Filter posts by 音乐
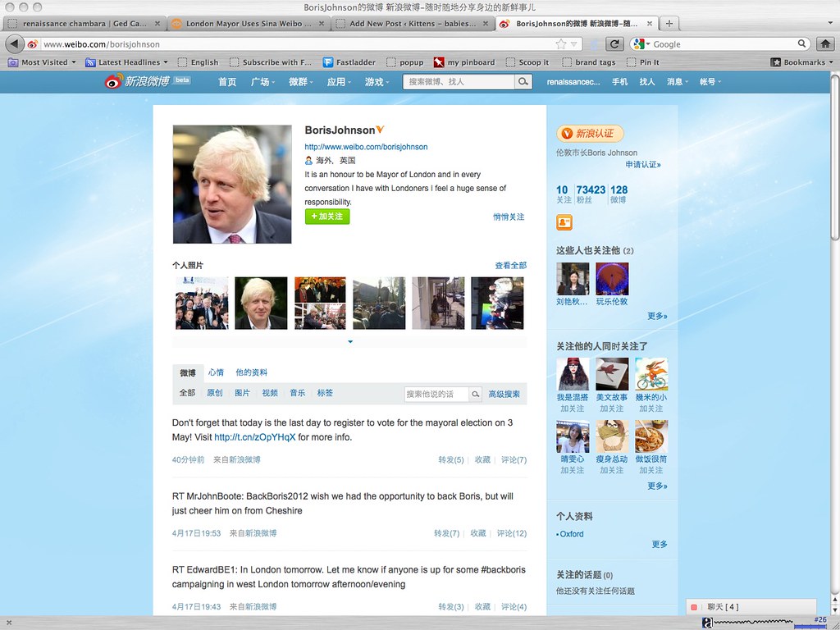This screenshot has width=840, height=630. tap(297, 393)
